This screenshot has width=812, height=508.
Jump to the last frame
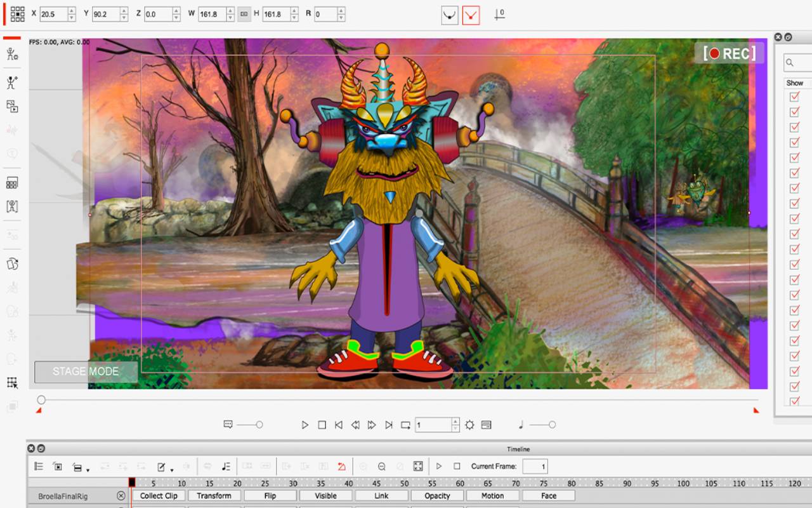pos(389,425)
